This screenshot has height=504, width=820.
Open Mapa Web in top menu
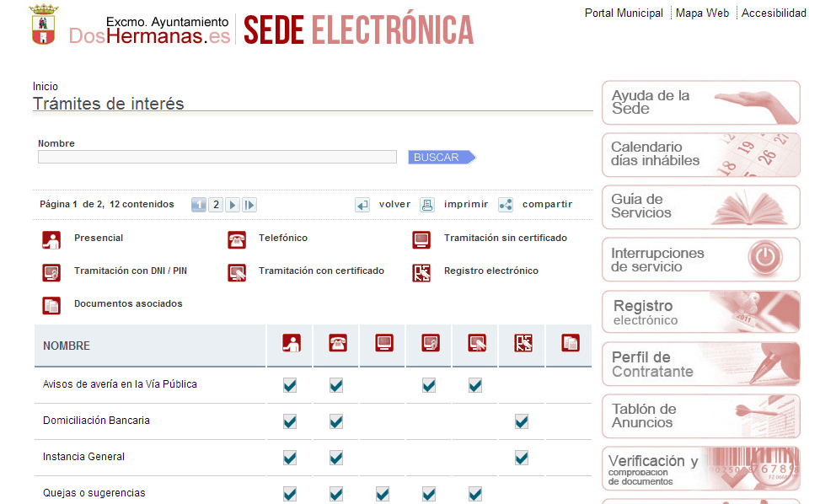[702, 13]
